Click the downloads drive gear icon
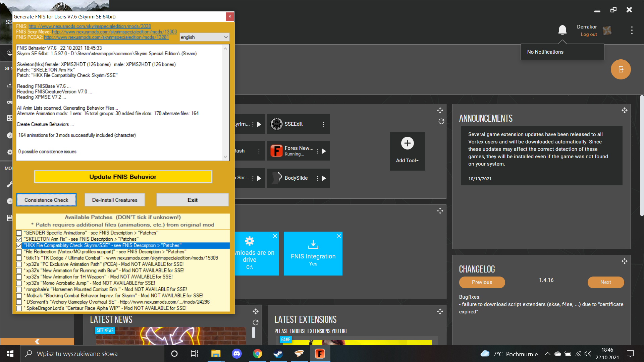Image resolution: width=644 pixels, height=362 pixels. point(250,241)
